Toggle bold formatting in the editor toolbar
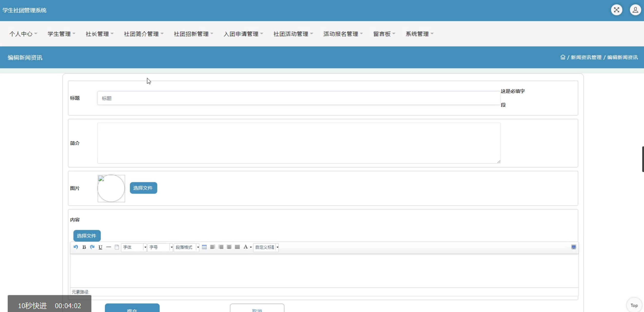This screenshot has width=644, height=312. (84, 247)
